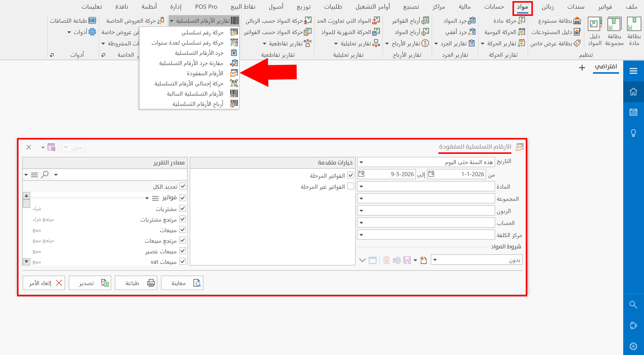
Task: Open فواتير ribbon tab
Action: pyautogui.click(x=605, y=7)
